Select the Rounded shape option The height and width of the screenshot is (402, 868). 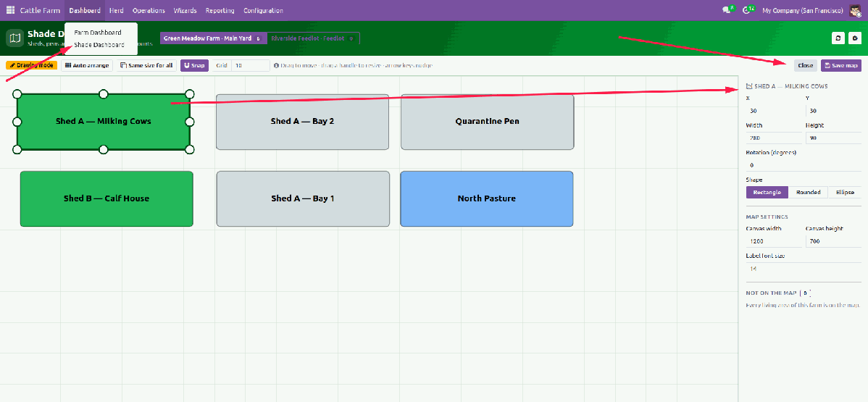(808, 192)
